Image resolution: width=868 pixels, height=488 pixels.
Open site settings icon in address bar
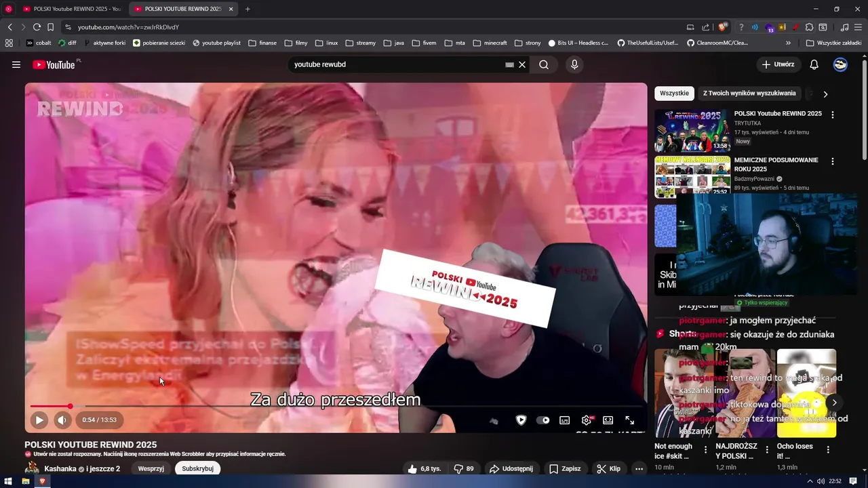click(68, 27)
